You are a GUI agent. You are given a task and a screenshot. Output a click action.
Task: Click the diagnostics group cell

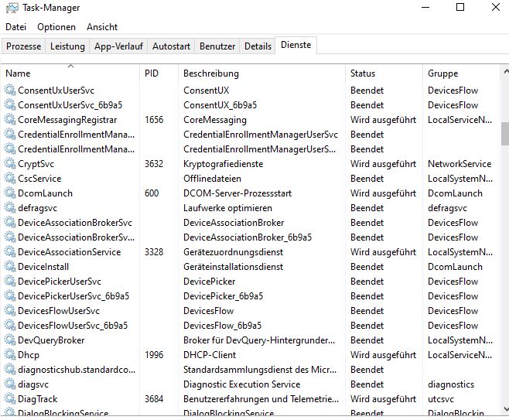tap(451, 384)
